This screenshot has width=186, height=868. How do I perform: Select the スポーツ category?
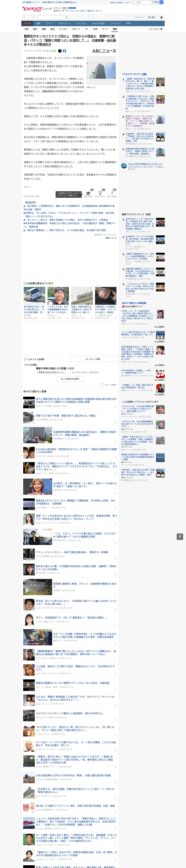(76, 29)
